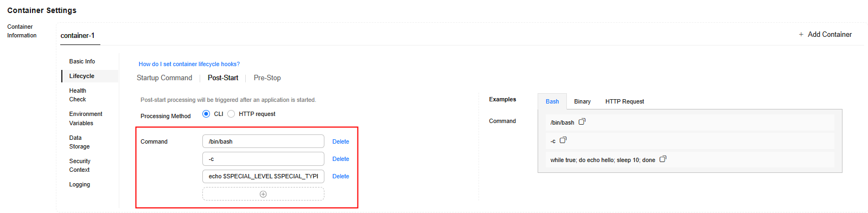The height and width of the screenshot is (213, 868).
Task: Switch to the Post-Start tab
Action: [x=223, y=78]
